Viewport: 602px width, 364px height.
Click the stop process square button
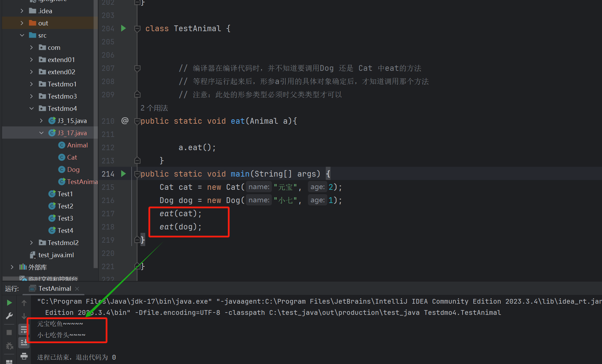click(x=9, y=332)
